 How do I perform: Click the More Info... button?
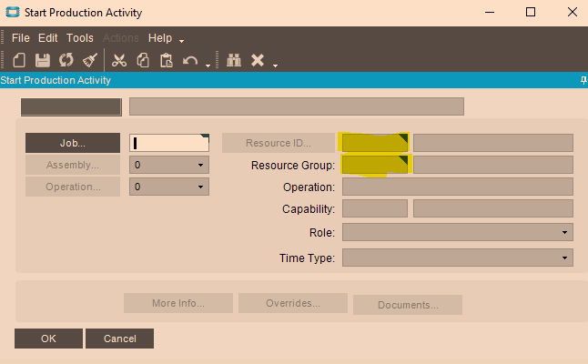point(178,303)
